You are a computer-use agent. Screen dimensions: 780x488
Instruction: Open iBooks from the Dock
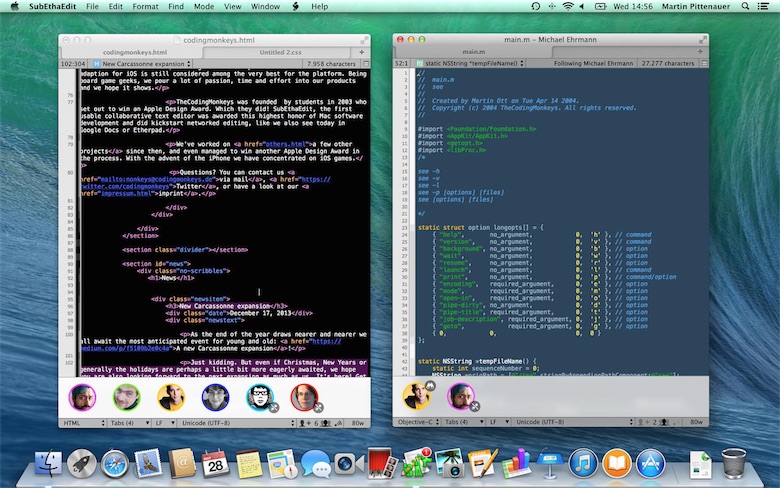[x=616, y=464]
